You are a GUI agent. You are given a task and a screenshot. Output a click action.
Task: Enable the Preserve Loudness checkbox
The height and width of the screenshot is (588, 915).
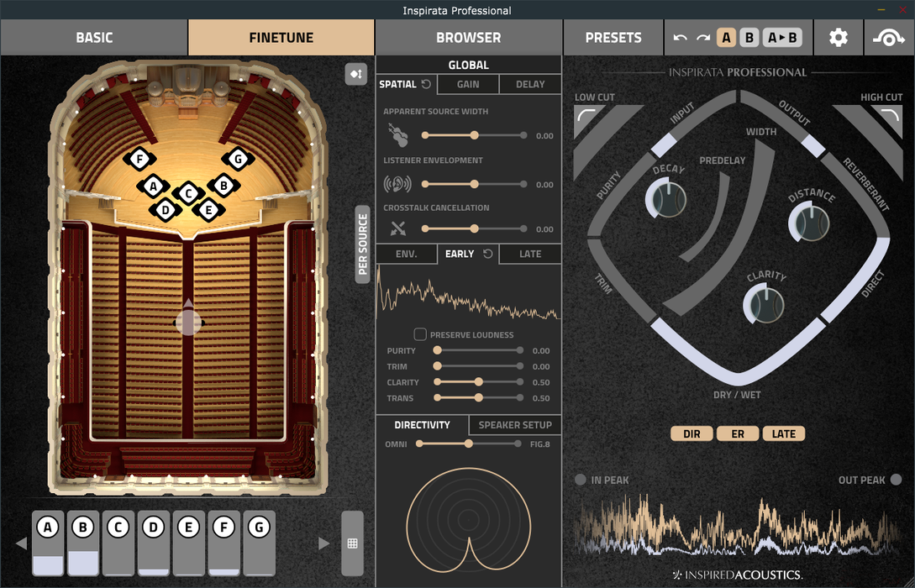pos(420,334)
